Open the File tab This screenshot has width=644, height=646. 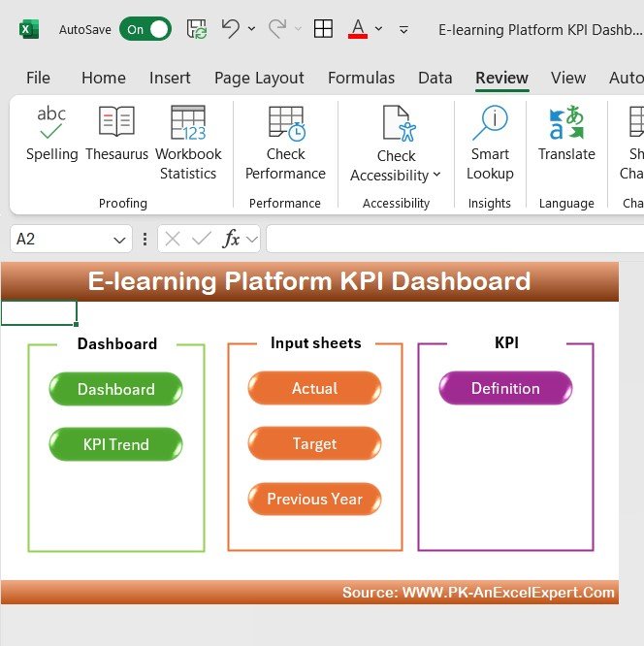[x=39, y=78]
